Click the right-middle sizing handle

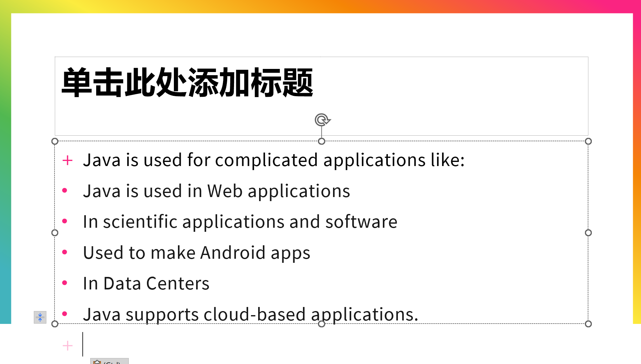coord(588,233)
